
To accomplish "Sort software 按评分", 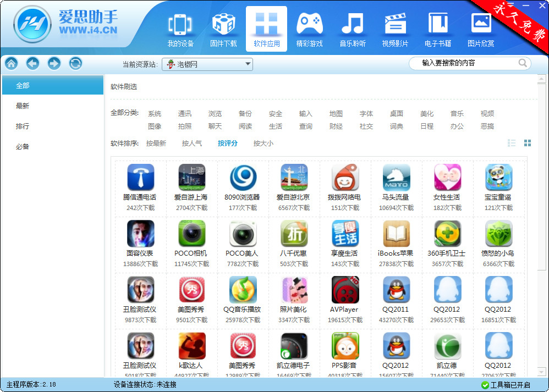I will tap(228, 143).
